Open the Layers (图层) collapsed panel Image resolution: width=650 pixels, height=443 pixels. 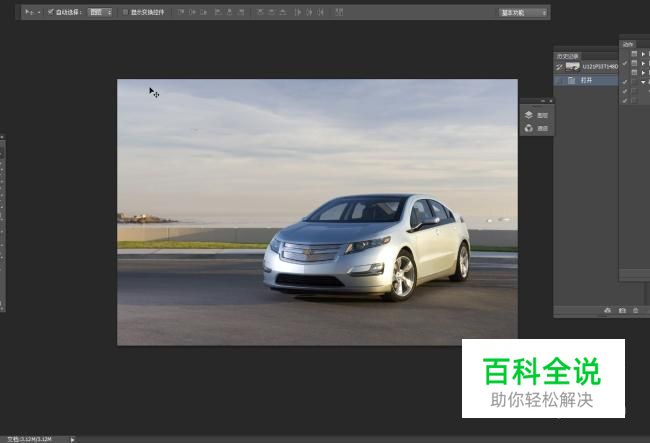pos(535,115)
